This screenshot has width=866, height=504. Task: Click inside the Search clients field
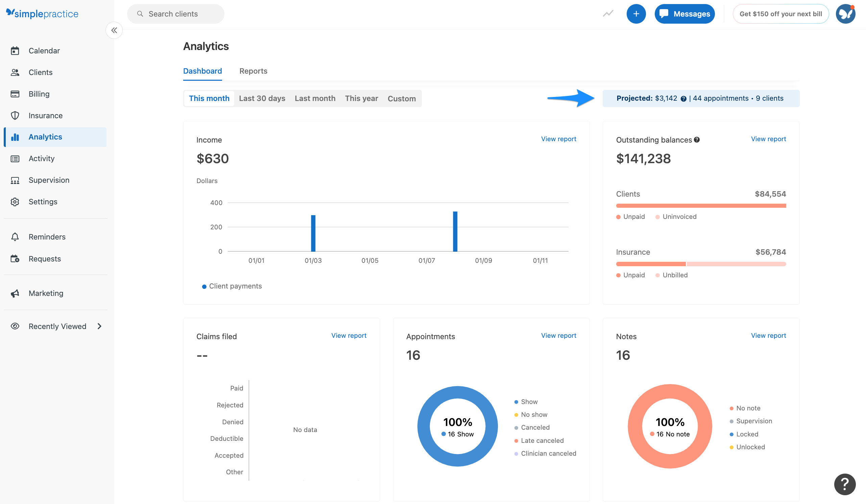coord(176,14)
